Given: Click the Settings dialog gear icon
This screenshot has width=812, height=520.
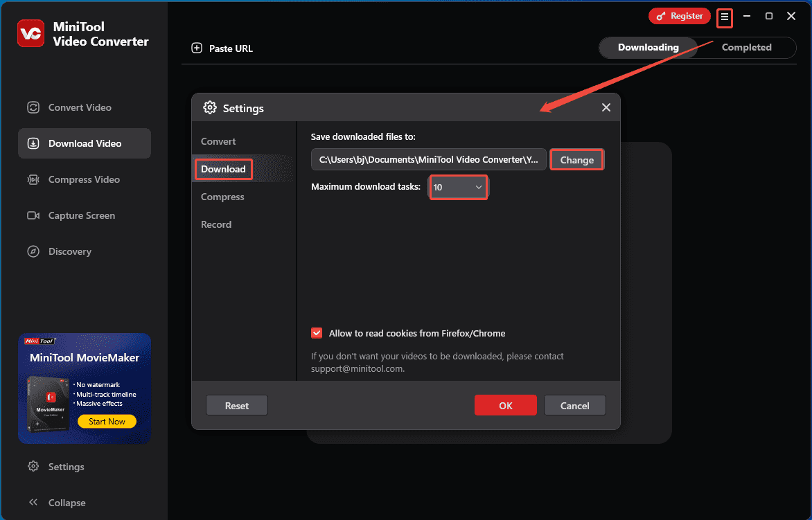Looking at the screenshot, I should coord(210,107).
